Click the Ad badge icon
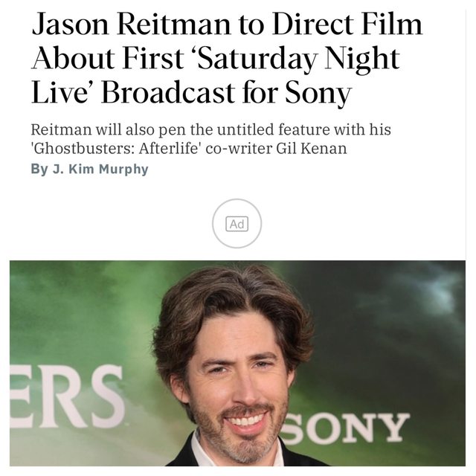The image size is (476, 476). (237, 224)
